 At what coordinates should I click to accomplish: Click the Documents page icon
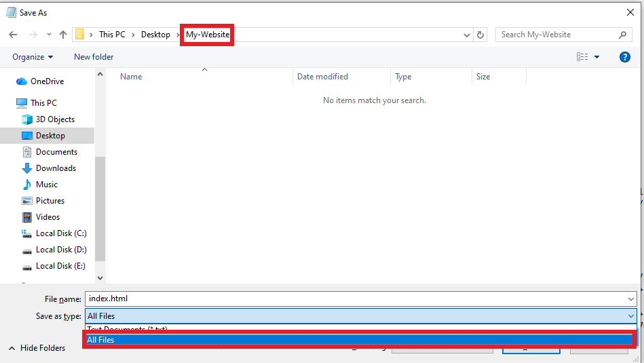click(x=27, y=152)
